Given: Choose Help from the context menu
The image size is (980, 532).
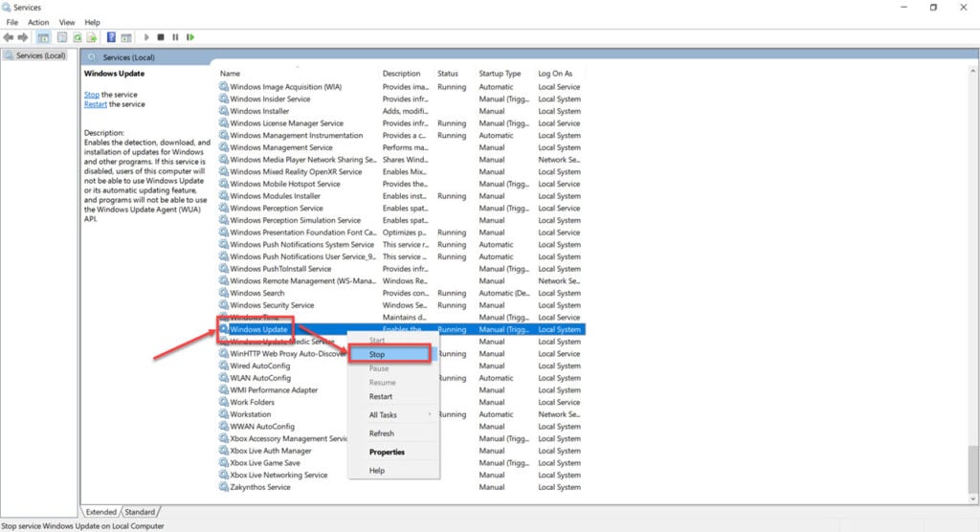Looking at the screenshot, I should pos(393,471).
